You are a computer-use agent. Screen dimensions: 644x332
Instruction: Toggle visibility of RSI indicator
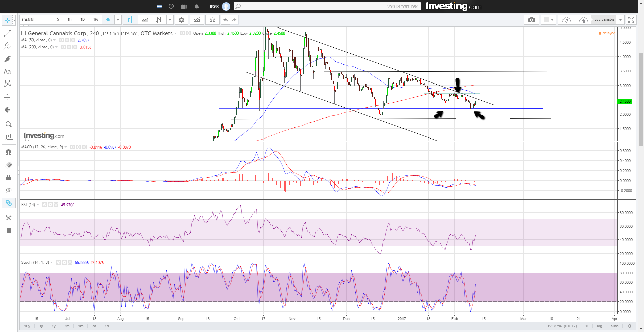pos(45,205)
